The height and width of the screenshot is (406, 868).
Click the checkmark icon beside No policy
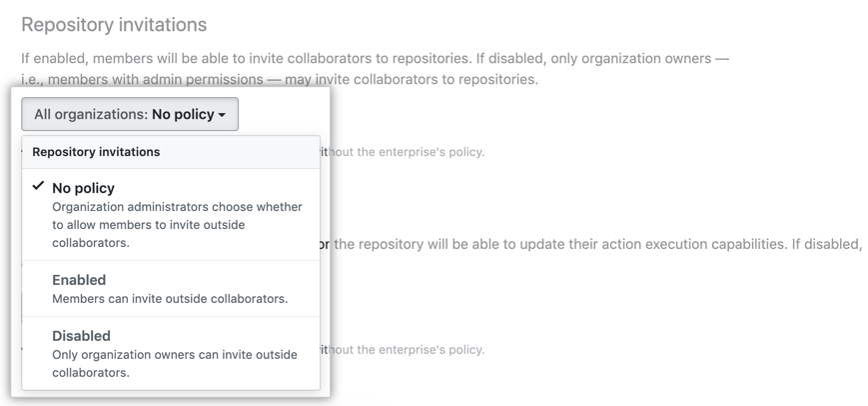38,186
